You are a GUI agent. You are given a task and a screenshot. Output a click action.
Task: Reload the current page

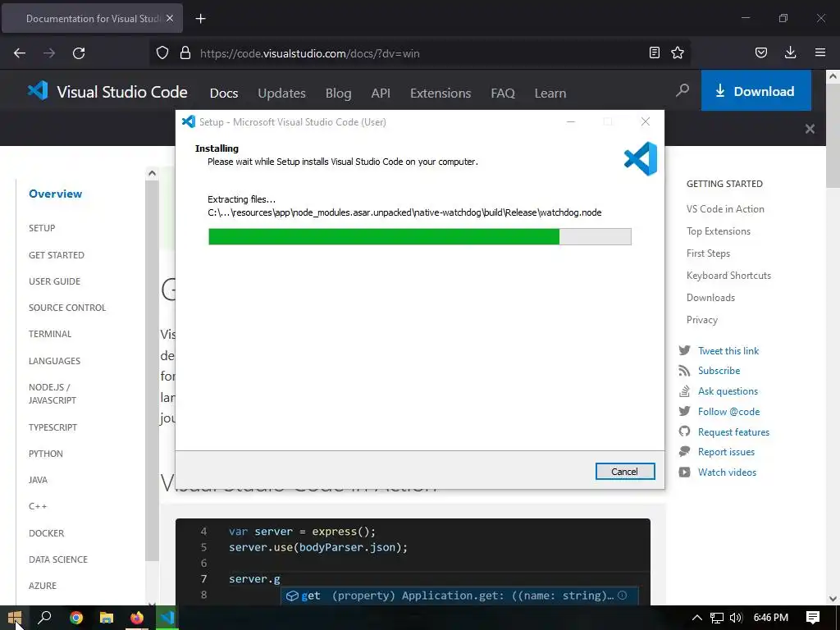coord(79,53)
